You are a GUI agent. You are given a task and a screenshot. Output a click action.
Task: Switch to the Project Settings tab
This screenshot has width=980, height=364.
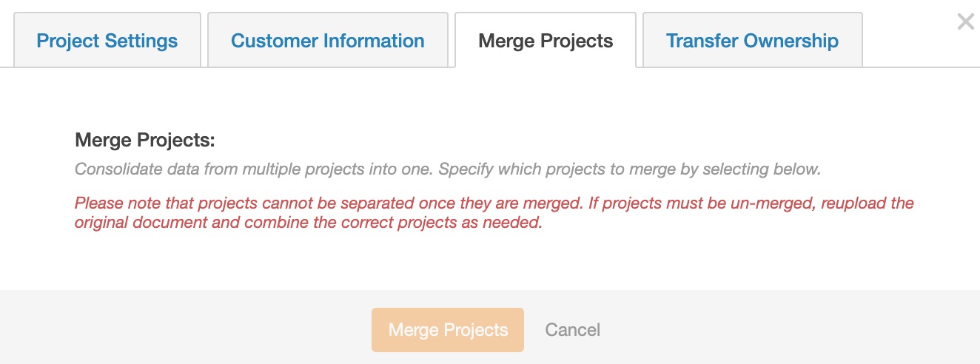point(107,40)
